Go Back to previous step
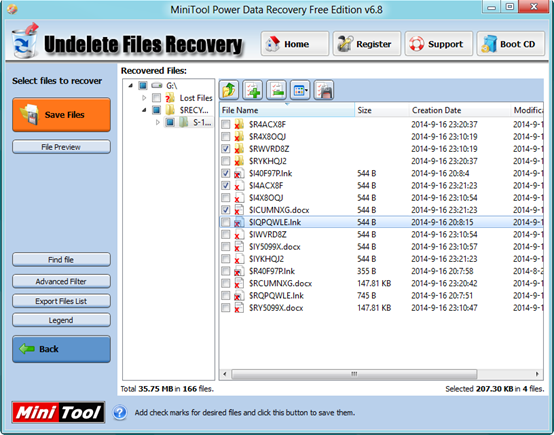 click(x=61, y=349)
